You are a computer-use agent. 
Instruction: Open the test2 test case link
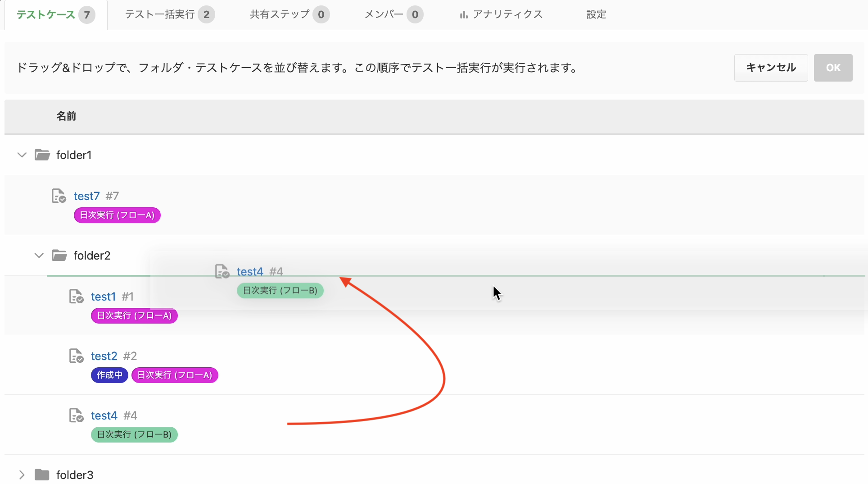click(104, 356)
